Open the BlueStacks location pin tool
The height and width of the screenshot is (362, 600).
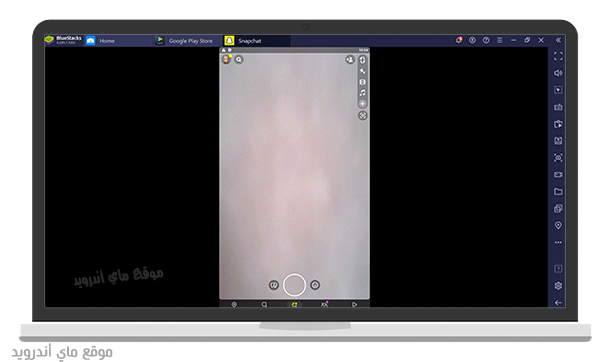coord(558,225)
